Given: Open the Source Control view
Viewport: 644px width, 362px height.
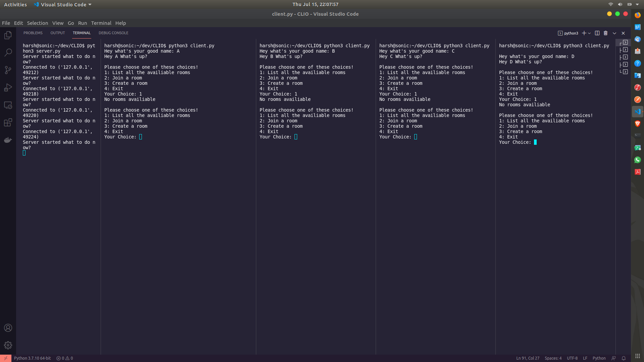Looking at the screenshot, I should [x=8, y=70].
